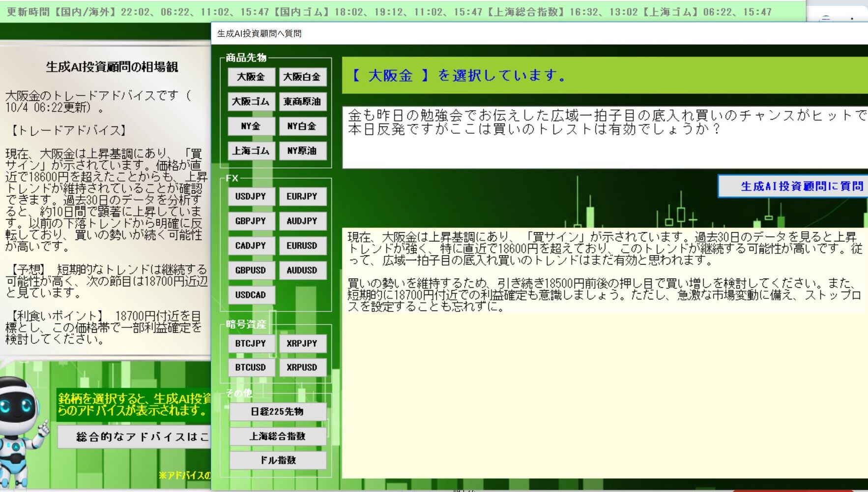The image size is (868, 492).
Task: Choose 大阪ゴム futures button
Action: 251,101
